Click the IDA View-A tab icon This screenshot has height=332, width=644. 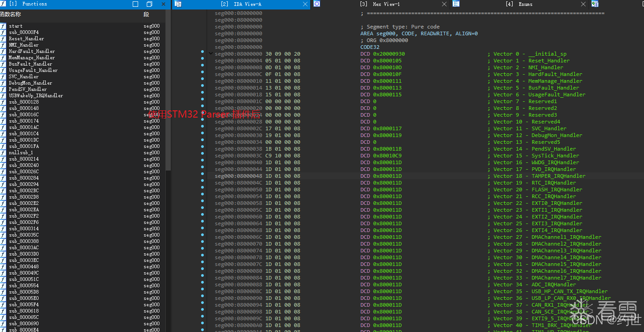178,4
